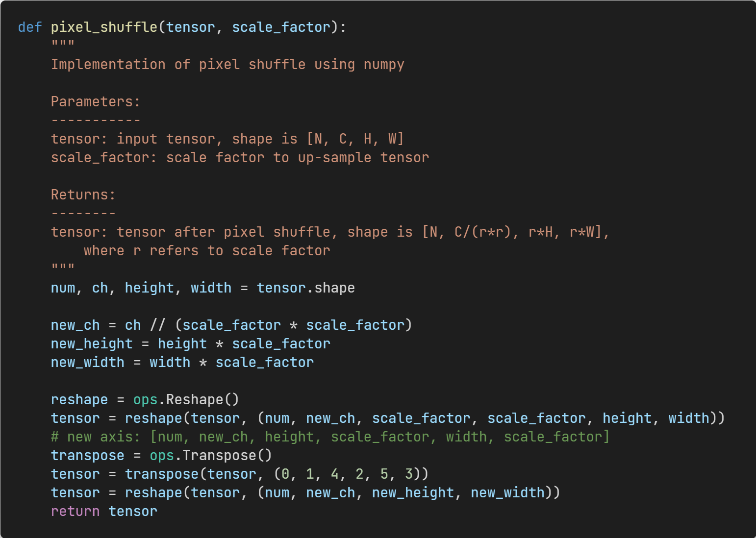Click the def keyword

30,27
